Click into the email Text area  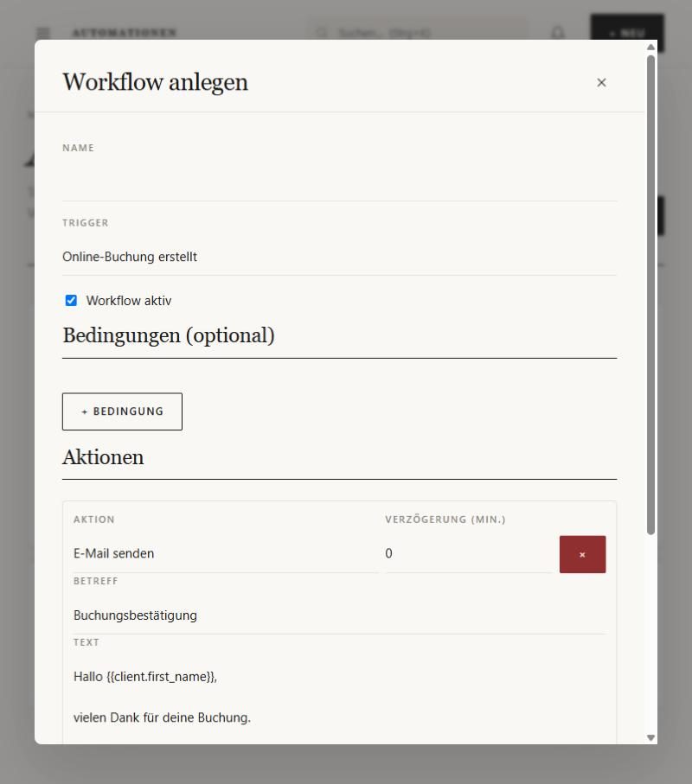[x=339, y=700]
